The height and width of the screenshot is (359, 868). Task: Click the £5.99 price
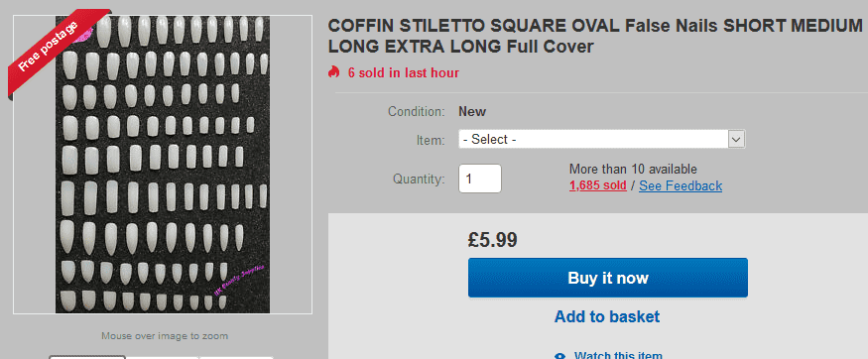point(493,240)
